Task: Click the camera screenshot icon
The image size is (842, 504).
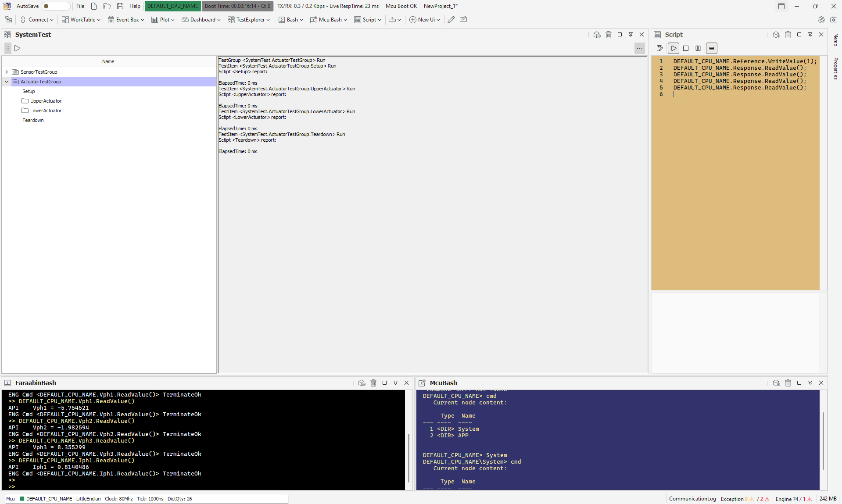Action: click(834, 20)
